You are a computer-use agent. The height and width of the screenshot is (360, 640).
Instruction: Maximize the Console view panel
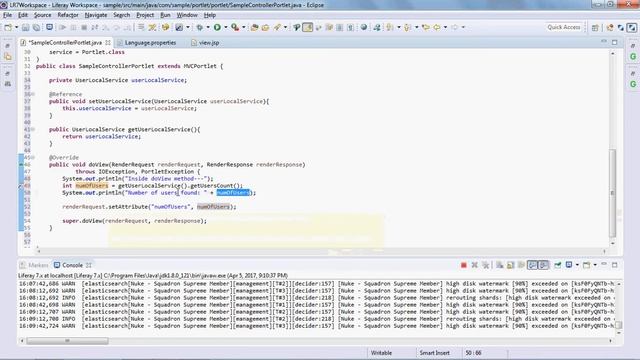coord(614,265)
